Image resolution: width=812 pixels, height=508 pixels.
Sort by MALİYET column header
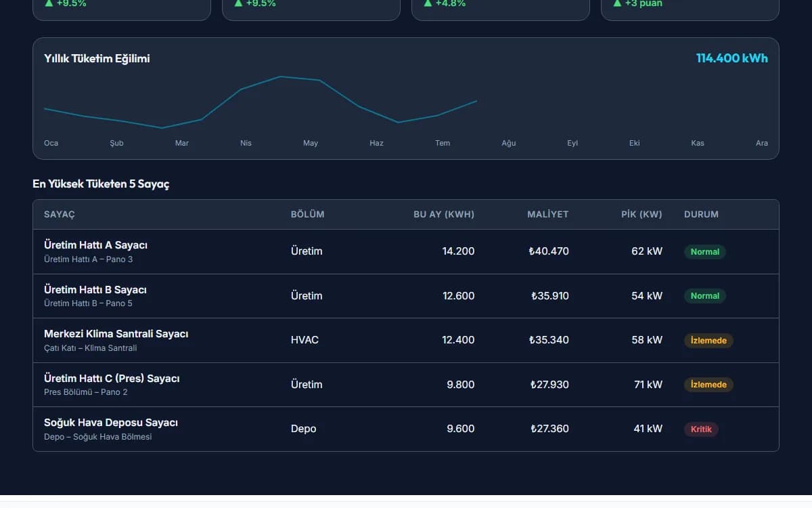click(x=548, y=215)
